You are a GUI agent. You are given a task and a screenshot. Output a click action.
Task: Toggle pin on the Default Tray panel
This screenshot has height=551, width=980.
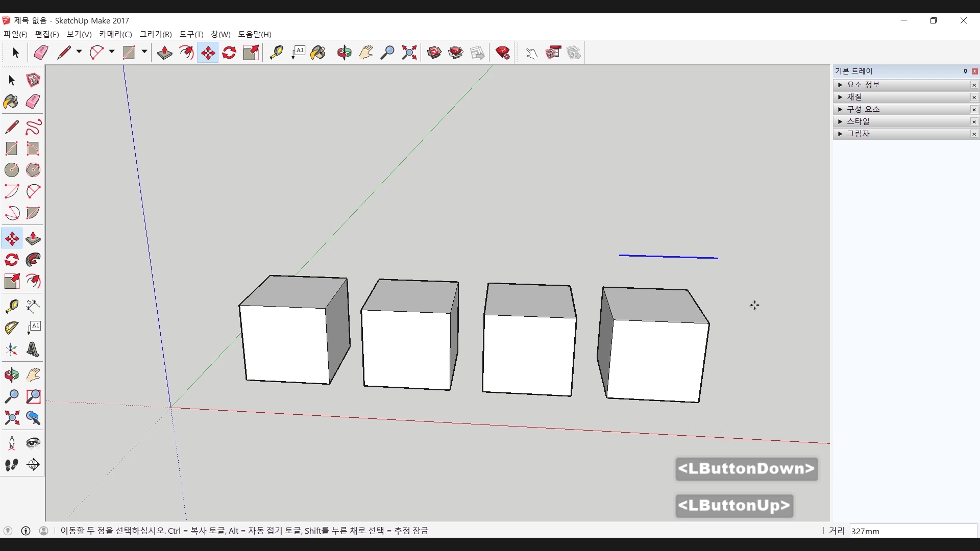[x=965, y=71]
